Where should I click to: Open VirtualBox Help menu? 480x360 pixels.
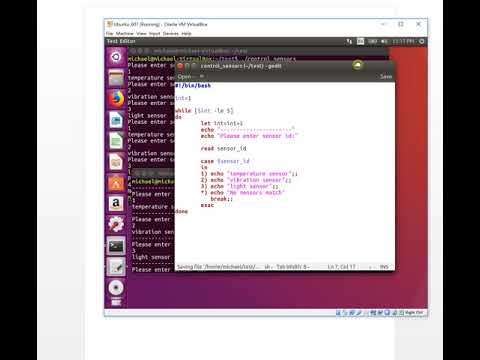[186, 33]
